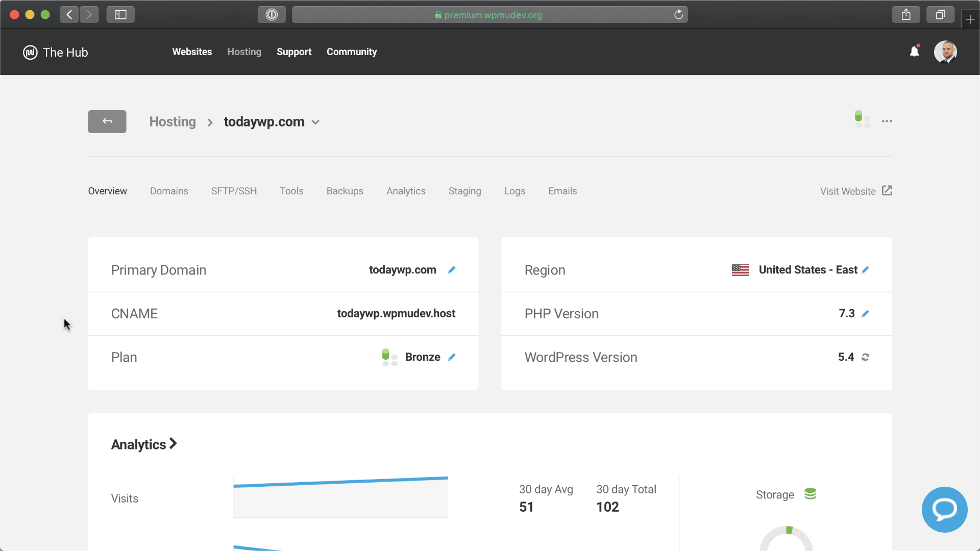
Task: Click the Bronze plan name
Action: 423,357
